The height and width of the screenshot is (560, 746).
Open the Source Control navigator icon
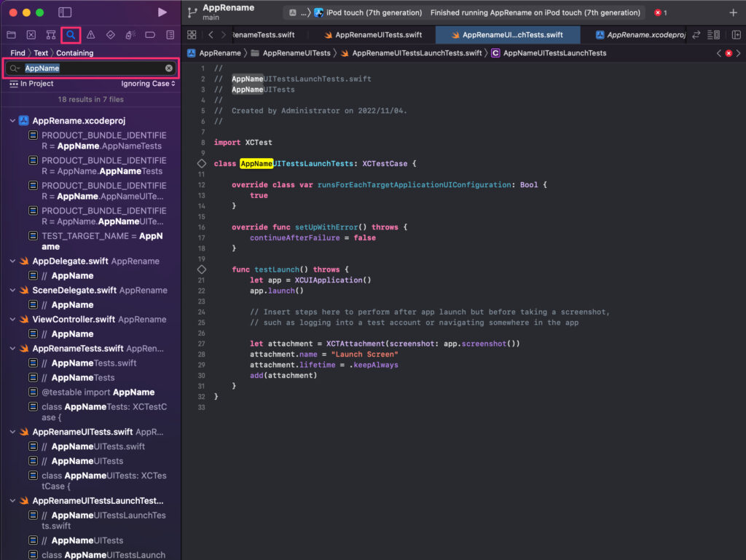click(31, 35)
